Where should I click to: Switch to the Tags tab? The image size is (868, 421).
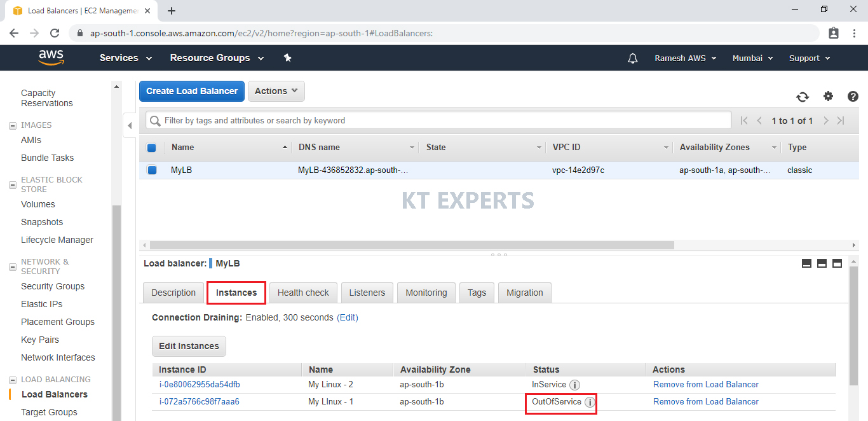477,293
